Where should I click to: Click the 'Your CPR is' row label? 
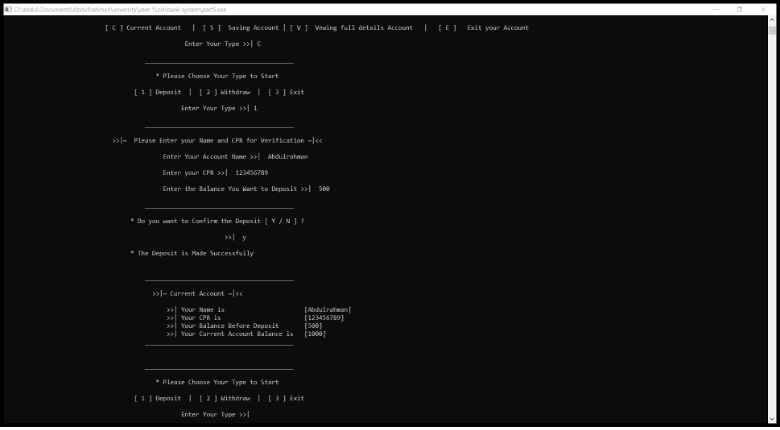tap(200, 318)
